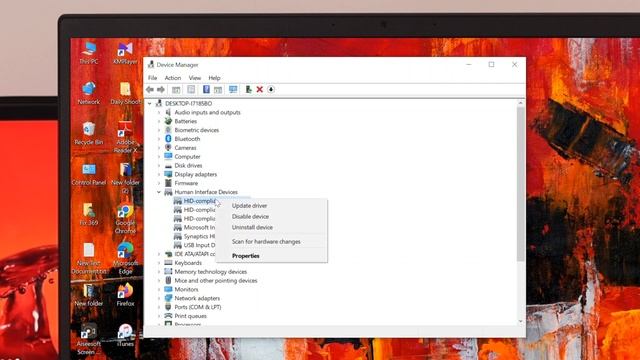640x360 pixels.
Task: Click the scrollbar down arrow in device list
Action: 520,322
